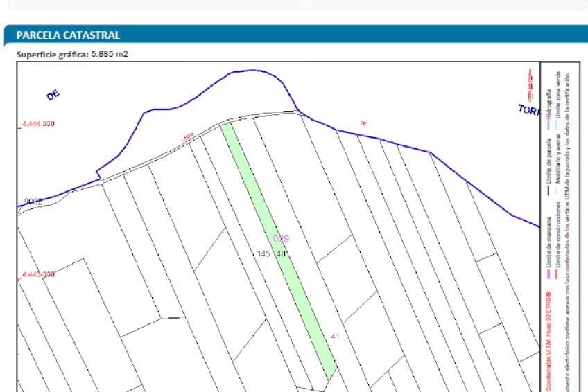Click the 4.444.000 coordinate marker

[38, 124]
